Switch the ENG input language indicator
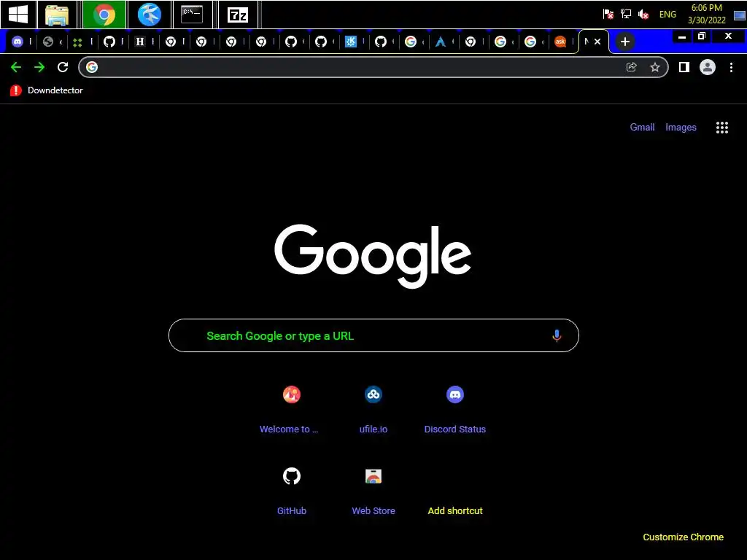 [667, 15]
